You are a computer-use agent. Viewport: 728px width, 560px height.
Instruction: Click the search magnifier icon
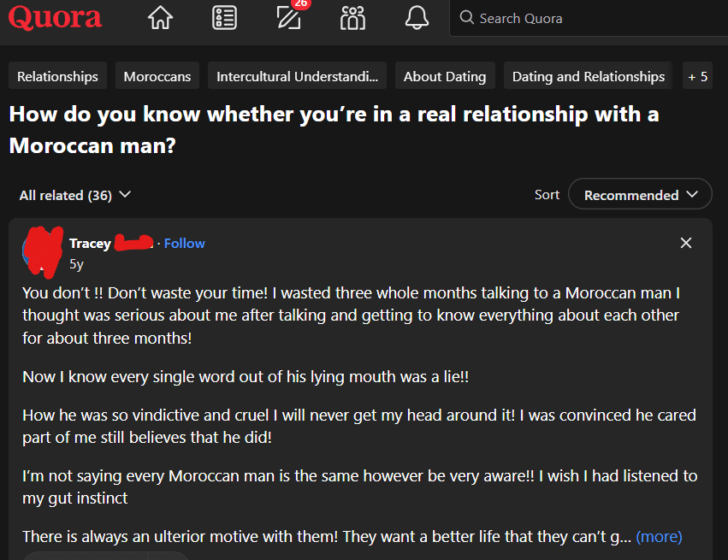[467, 18]
